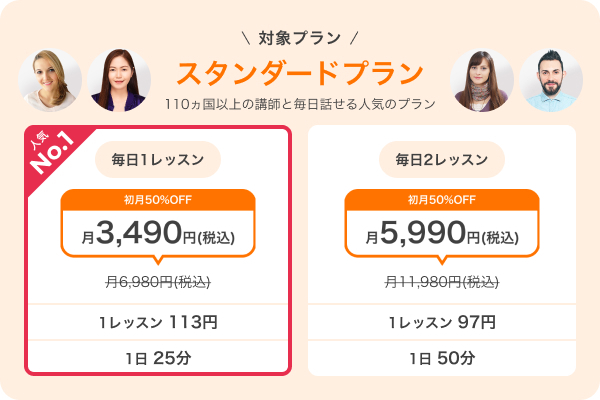
Task: Click the 人気No.1 corner ribbon badge
Action: click(x=52, y=153)
